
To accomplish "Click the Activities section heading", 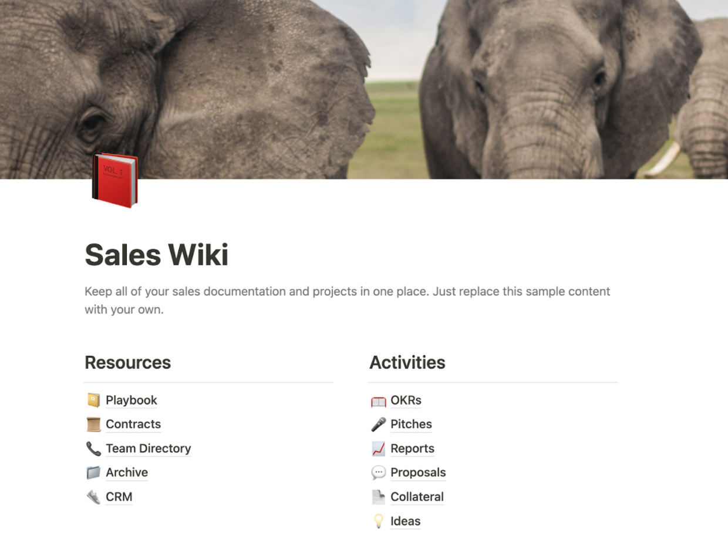I will click(407, 363).
